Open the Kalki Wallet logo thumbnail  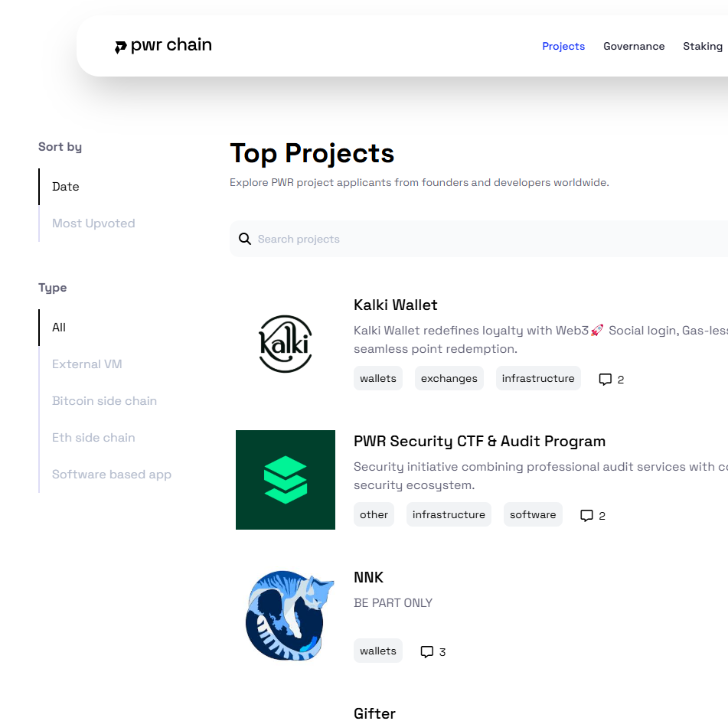pos(285,344)
